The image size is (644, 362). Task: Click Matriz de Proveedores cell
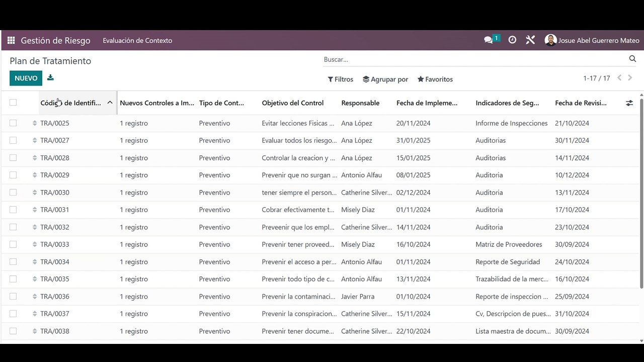pos(509,244)
